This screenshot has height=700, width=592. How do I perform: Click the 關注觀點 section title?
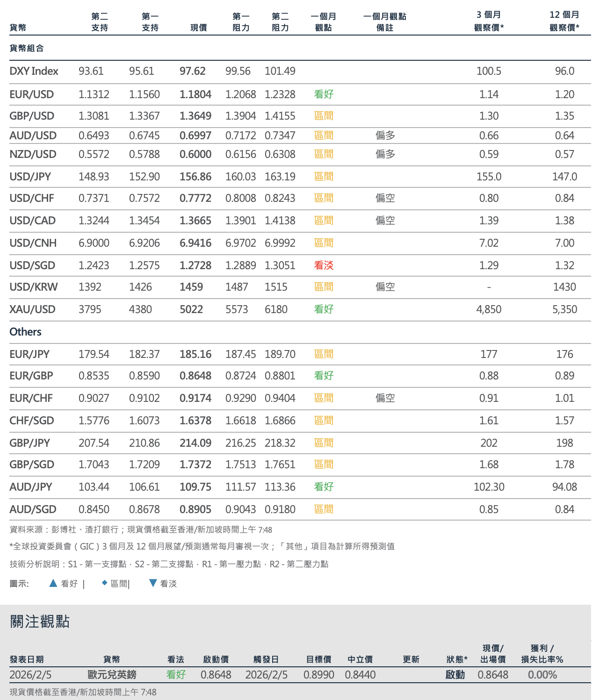[40, 621]
